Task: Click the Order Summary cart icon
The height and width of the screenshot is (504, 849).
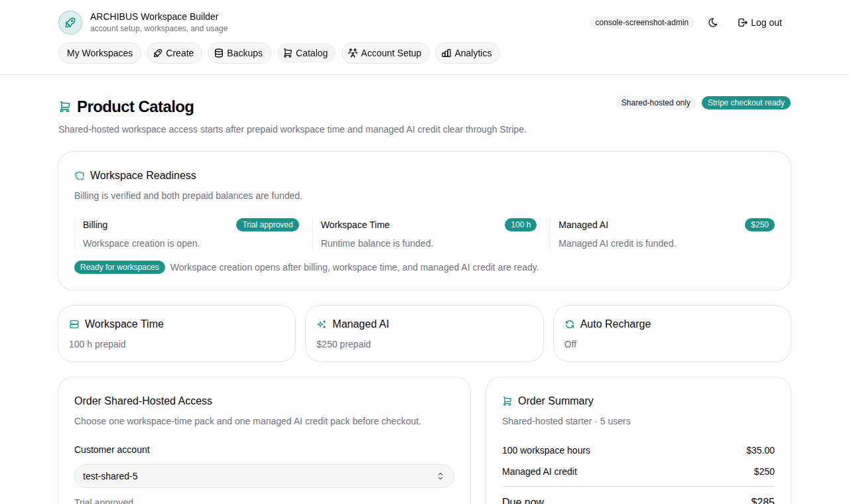Action: click(507, 401)
